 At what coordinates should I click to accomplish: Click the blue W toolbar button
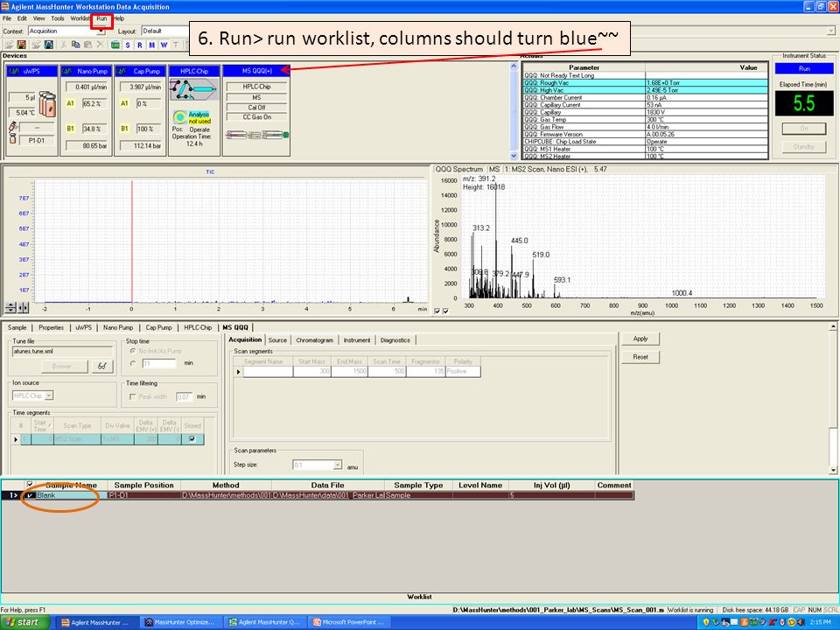[164, 45]
